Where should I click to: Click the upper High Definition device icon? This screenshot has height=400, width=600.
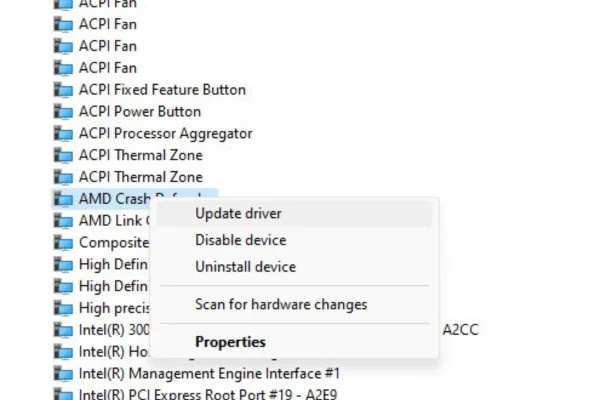click(x=63, y=265)
